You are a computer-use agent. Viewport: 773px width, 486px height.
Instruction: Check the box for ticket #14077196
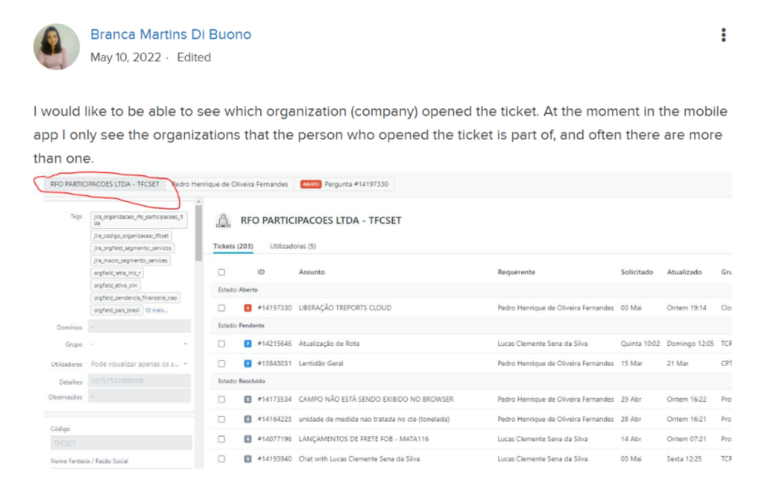click(x=221, y=439)
